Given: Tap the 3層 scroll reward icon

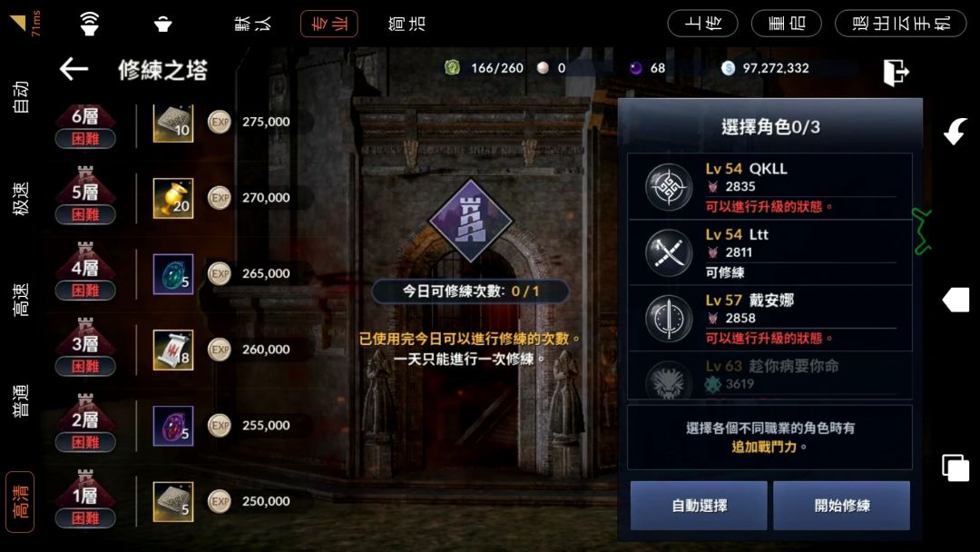Looking at the screenshot, I should [x=173, y=350].
